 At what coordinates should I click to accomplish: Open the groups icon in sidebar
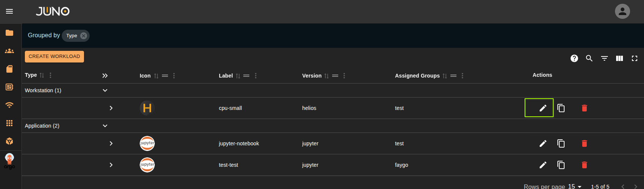click(9, 51)
